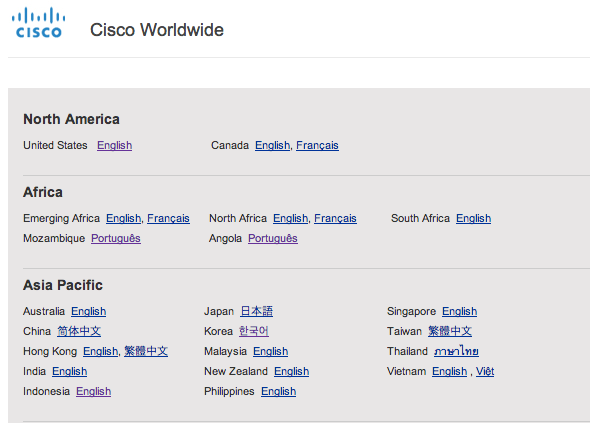
Task: Choose North Africa Français link
Action: [335, 218]
